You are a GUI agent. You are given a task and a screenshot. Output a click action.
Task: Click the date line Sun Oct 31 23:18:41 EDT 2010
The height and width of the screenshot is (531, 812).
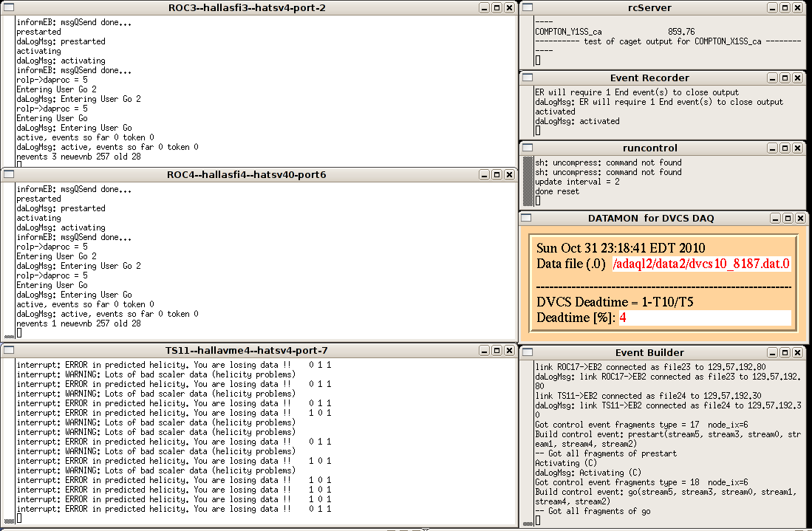(x=621, y=248)
